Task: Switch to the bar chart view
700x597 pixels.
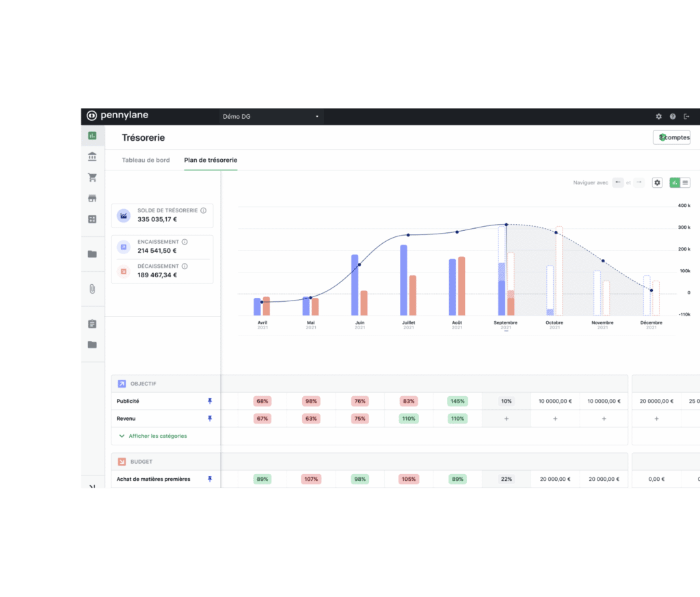Action: pos(675,182)
